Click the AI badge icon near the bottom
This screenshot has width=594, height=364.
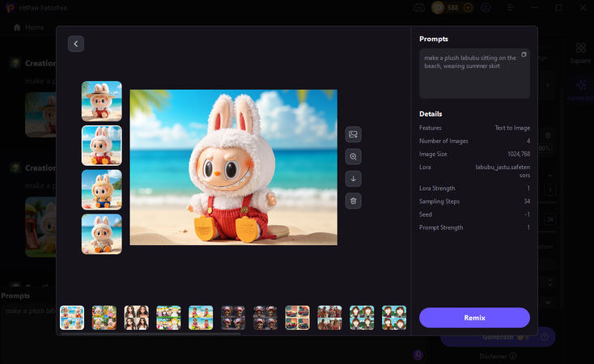tap(418, 355)
